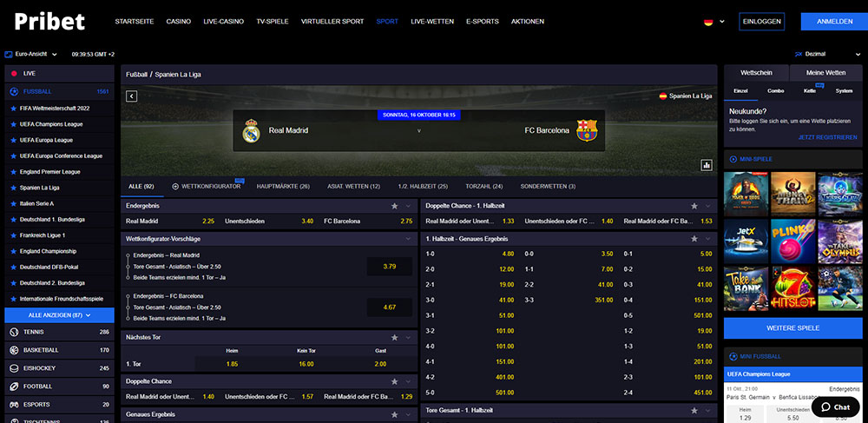Screen dimensions: 868x423
Task: Favorite the Genaues Ergebnis market star
Action: coord(394,414)
